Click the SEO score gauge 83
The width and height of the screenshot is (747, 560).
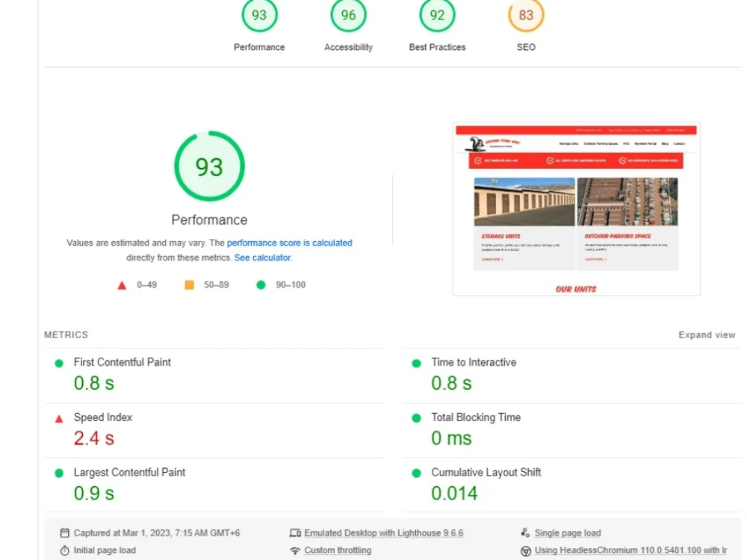coord(526,15)
